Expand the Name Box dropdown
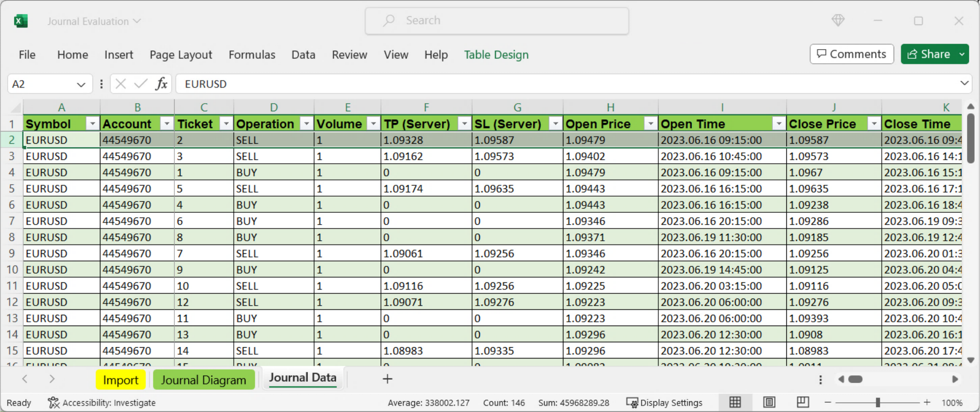Viewport: 980px width, 412px height. (81, 84)
